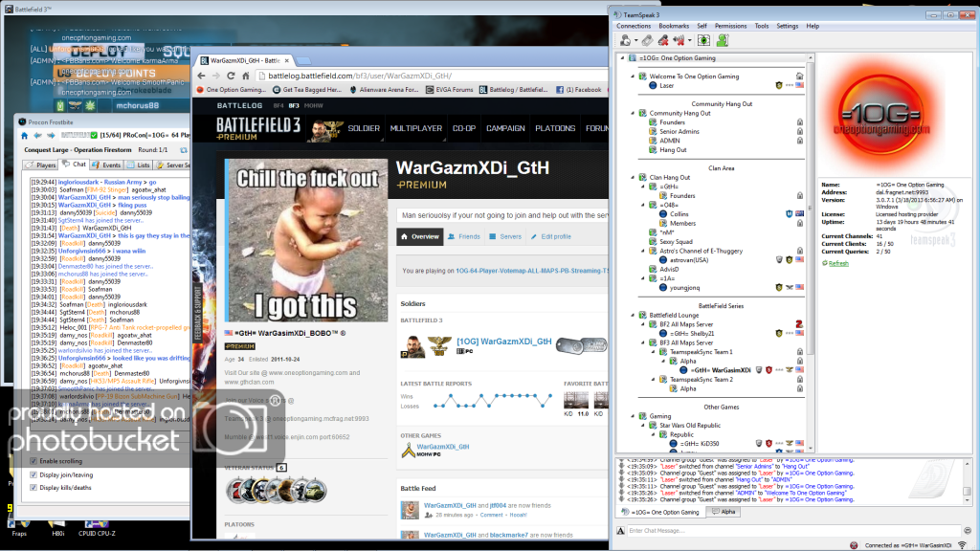Click the TeamSpeak channel list scrollbar

pyautogui.click(x=810, y=239)
